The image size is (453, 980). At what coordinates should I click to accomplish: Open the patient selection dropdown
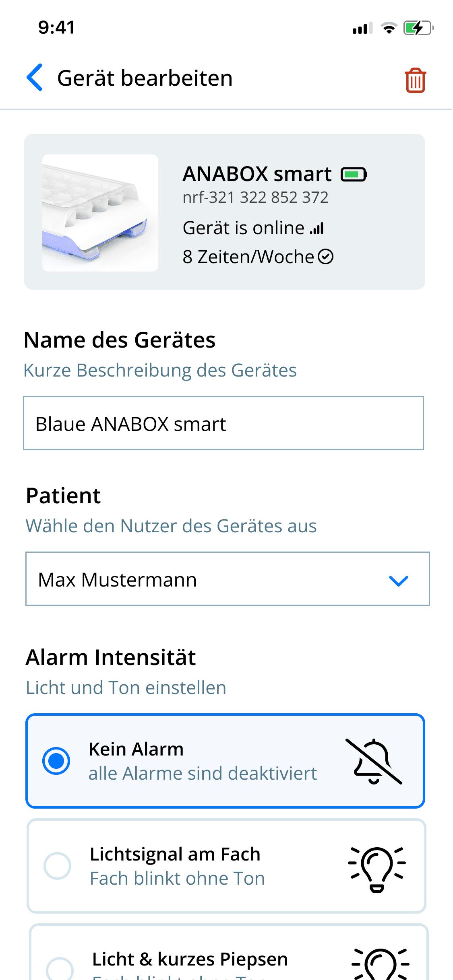pos(225,579)
